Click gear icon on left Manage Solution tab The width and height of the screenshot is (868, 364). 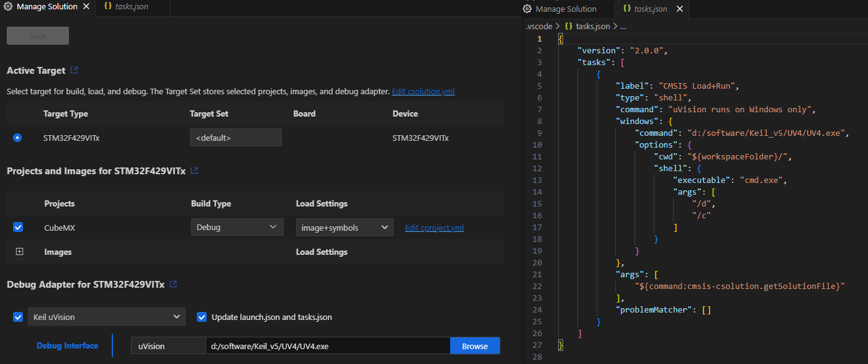pyautogui.click(x=9, y=7)
